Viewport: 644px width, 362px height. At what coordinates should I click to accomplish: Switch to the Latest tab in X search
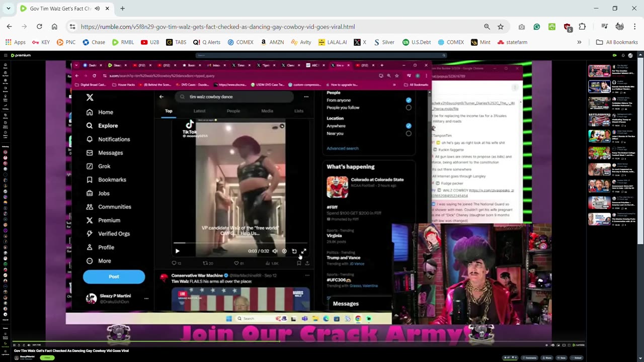(199, 111)
